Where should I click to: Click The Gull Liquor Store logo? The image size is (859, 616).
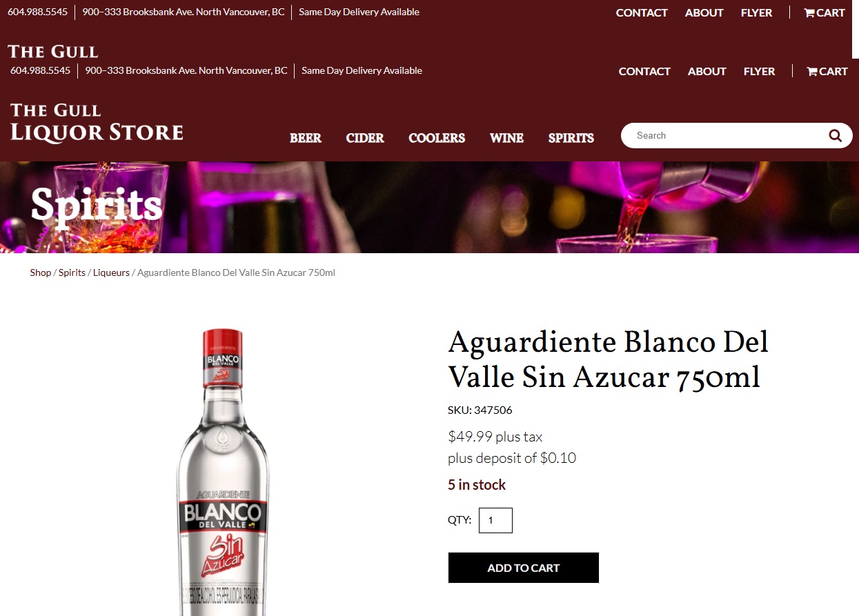coord(97,123)
